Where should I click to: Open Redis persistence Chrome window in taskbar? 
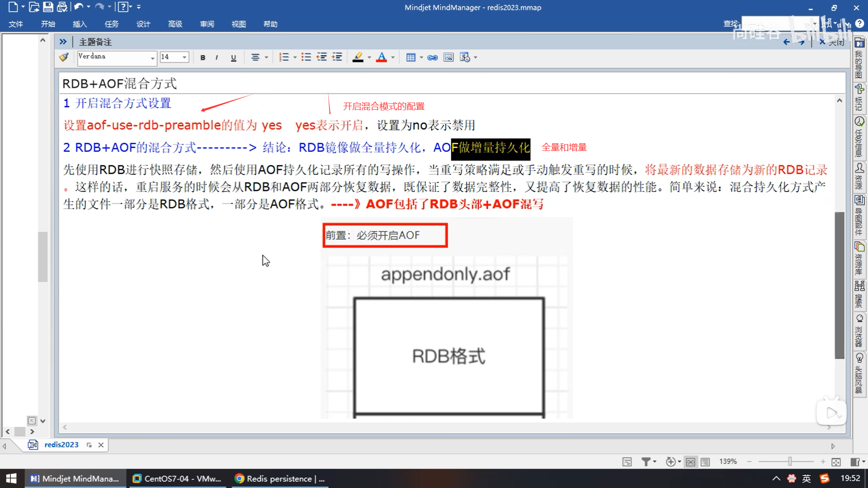[x=280, y=479]
